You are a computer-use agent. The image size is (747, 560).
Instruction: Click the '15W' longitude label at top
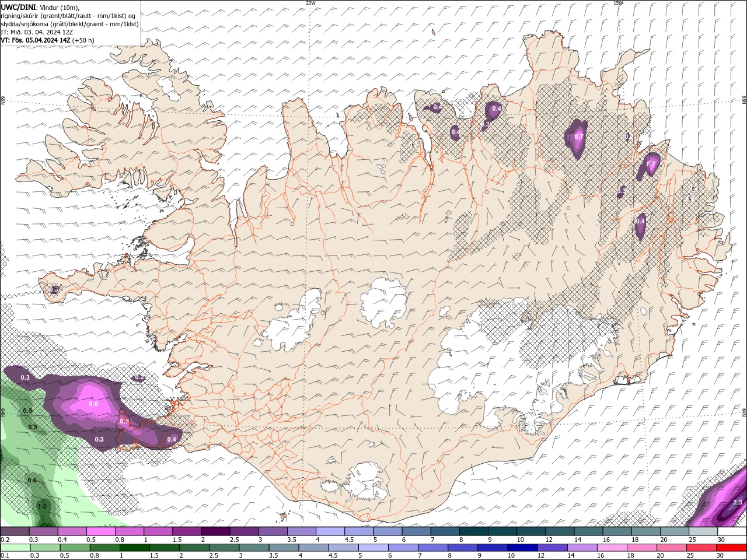618,3
